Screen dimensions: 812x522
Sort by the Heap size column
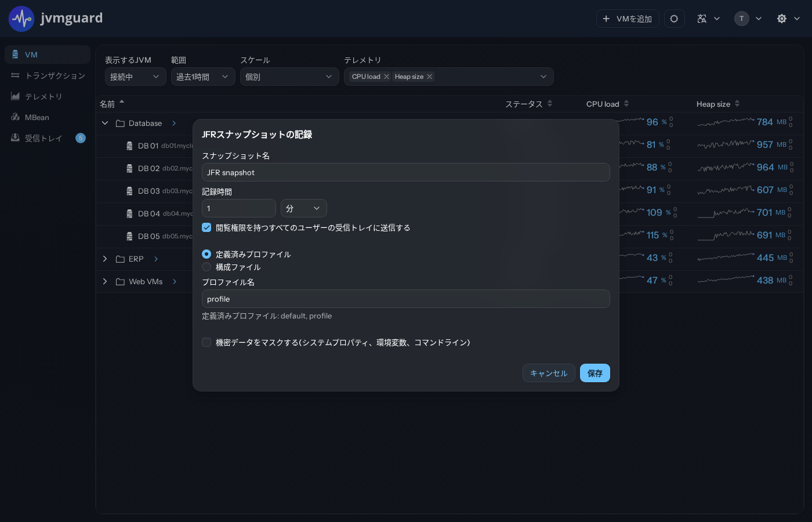[737, 104]
